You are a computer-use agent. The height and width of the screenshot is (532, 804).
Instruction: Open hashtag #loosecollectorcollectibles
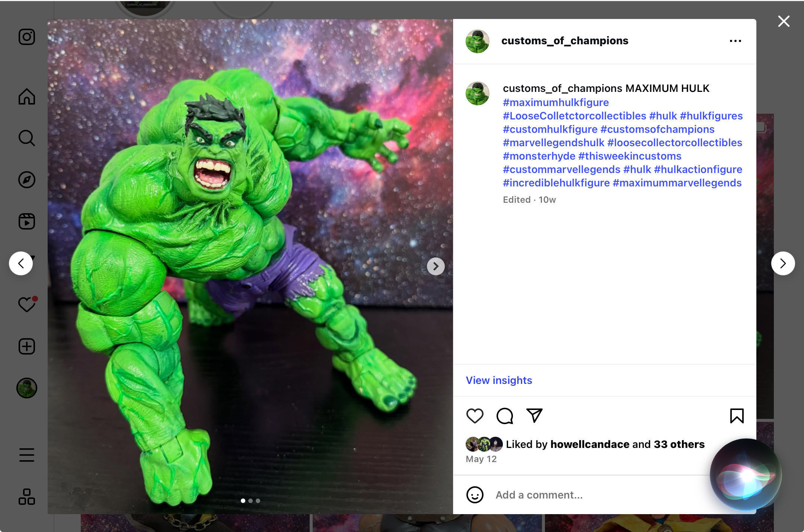click(x=675, y=142)
